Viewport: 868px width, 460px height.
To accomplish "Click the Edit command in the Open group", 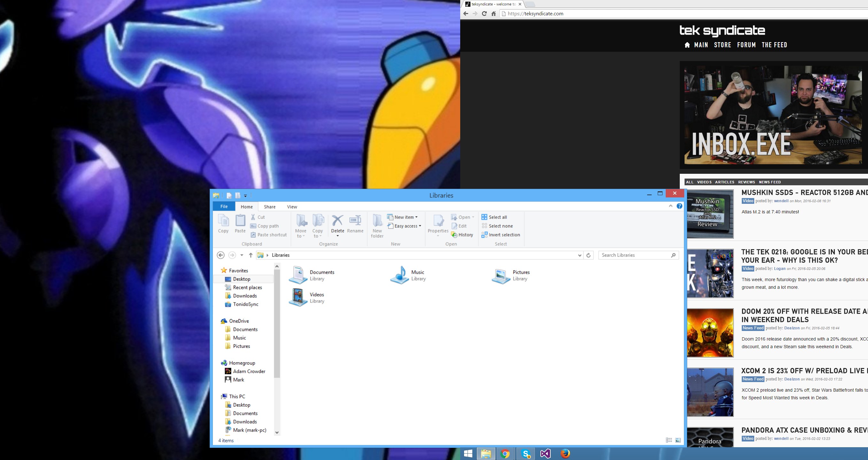I will [459, 226].
